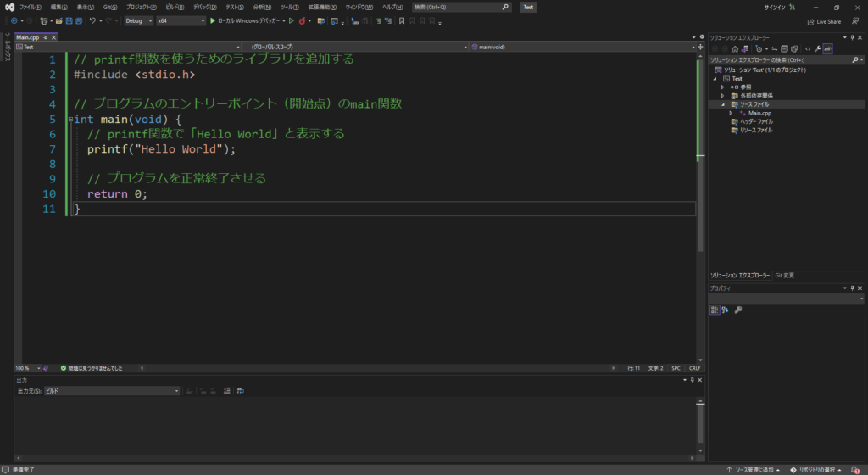The width and height of the screenshot is (868, 475).
Task: Click the green Start Debugging play icon
Action: click(x=214, y=20)
